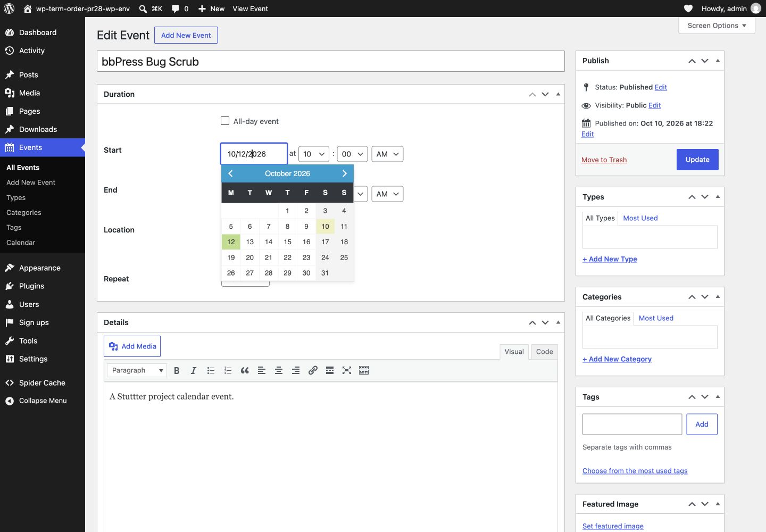
Task: Open the WordPress logo menu
Action: tap(9, 9)
